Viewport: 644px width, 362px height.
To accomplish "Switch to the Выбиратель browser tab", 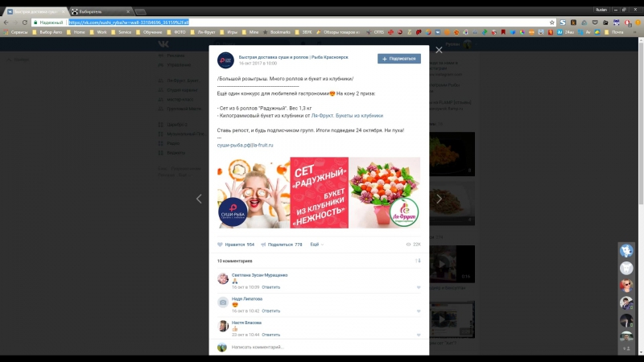I will (x=101, y=11).
